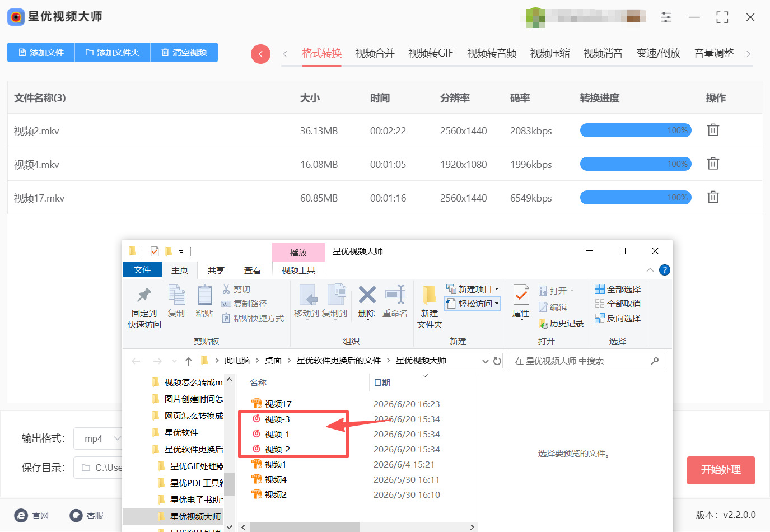The height and width of the screenshot is (532, 770).
Task: Click 添加文件 button
Action: tap(41, 52)
